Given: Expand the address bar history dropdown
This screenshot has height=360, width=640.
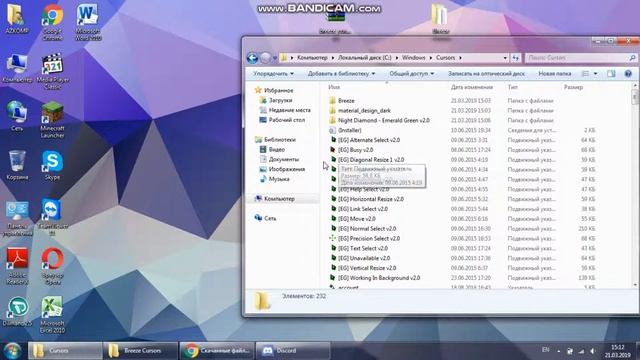Looking at the screenshot, I should pyautogui.click(x=505, y=58).
